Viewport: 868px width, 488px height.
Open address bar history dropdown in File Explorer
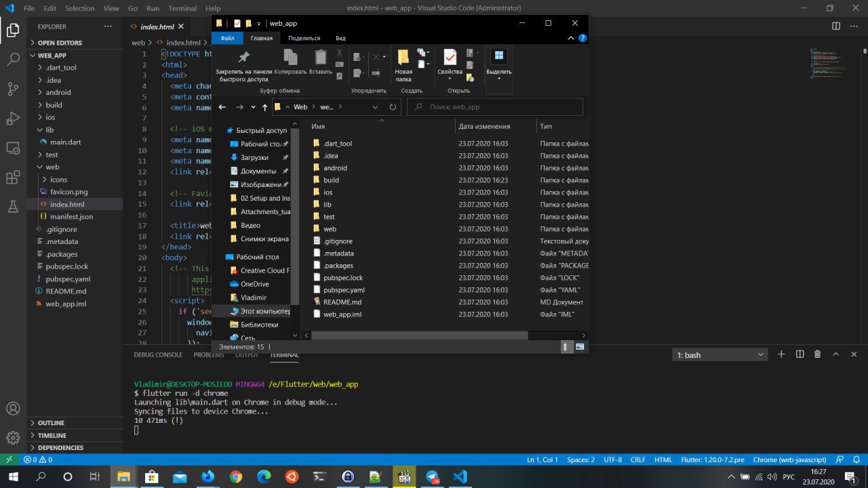coord(375,107)
